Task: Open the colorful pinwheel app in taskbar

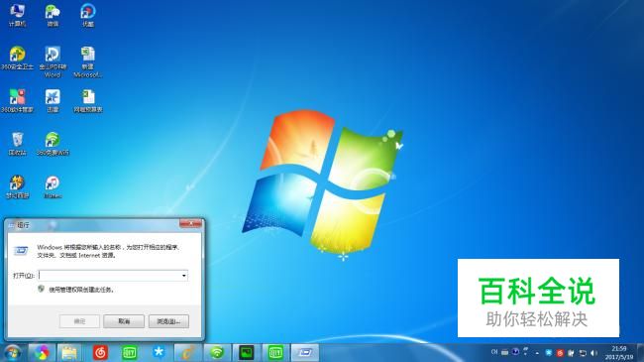Action: pyautogui.click(x=42, y=352)
